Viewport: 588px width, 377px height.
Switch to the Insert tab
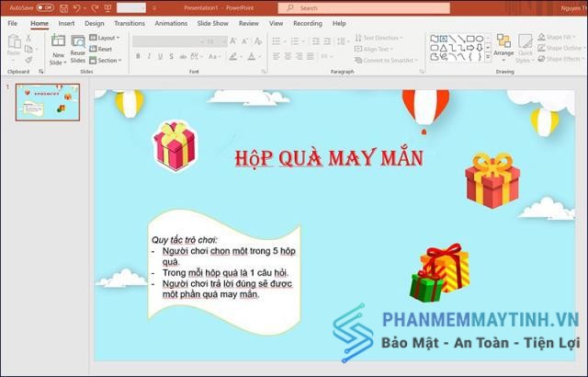[x=66, y=23]
